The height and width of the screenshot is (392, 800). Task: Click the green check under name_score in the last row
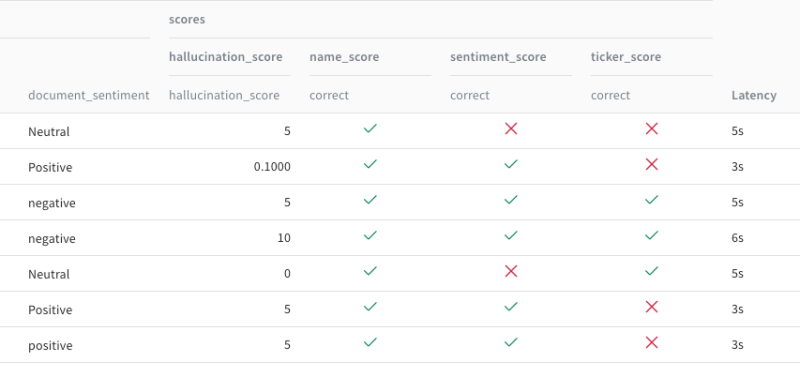pos(370,342)
